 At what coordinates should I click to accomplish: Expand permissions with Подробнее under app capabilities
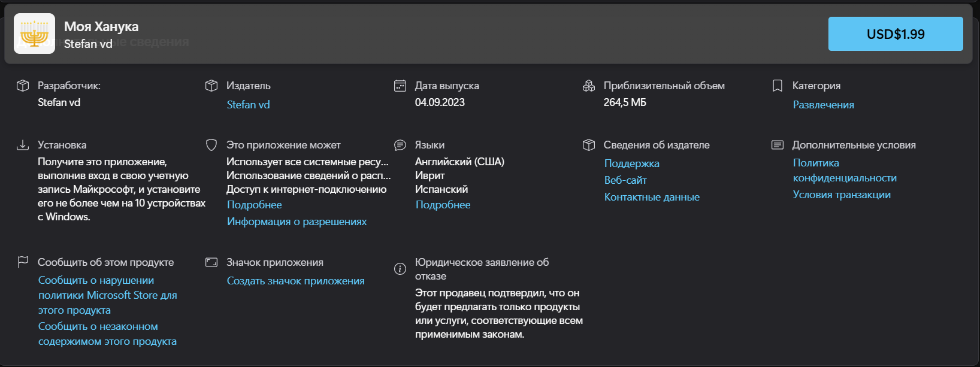pos(254,205)
